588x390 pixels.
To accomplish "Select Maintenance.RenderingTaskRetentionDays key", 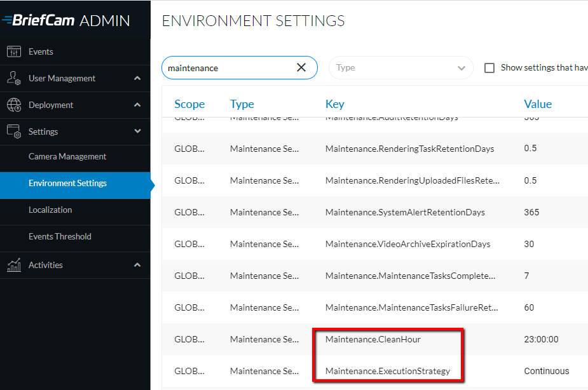I will tap(409, 149).
